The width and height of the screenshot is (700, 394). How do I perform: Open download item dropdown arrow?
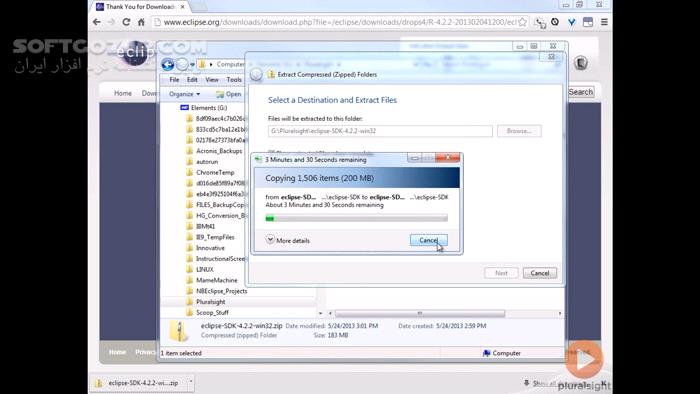(191, 382)
